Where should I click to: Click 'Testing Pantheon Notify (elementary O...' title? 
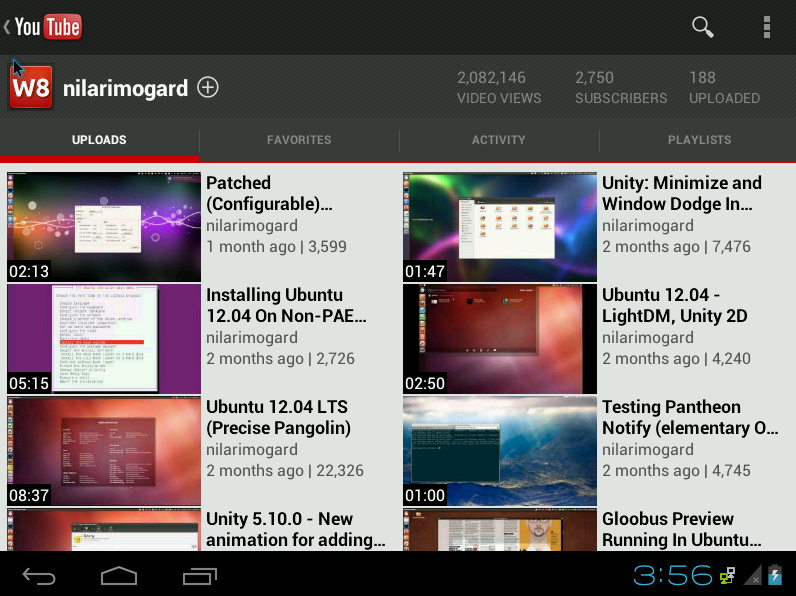[690, 418]
